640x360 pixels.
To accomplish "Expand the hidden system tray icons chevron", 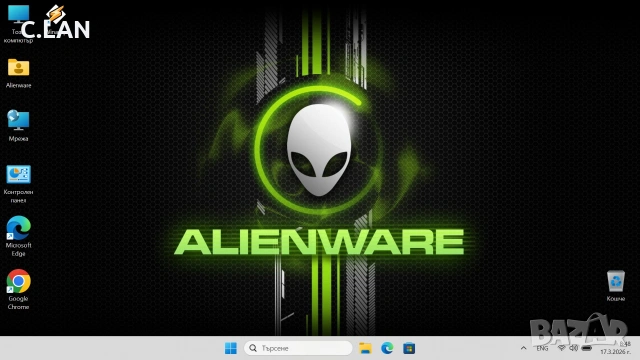I will 523,348.
